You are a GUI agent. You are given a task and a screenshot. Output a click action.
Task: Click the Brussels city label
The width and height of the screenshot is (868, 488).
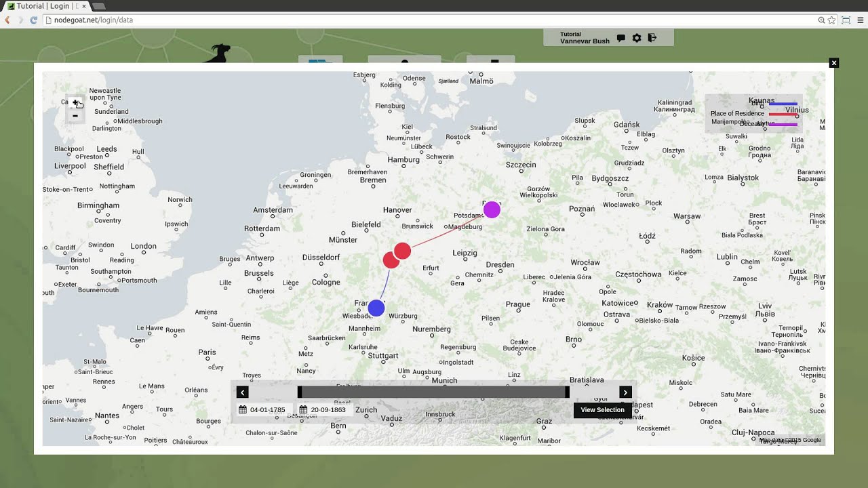[258, 274]
